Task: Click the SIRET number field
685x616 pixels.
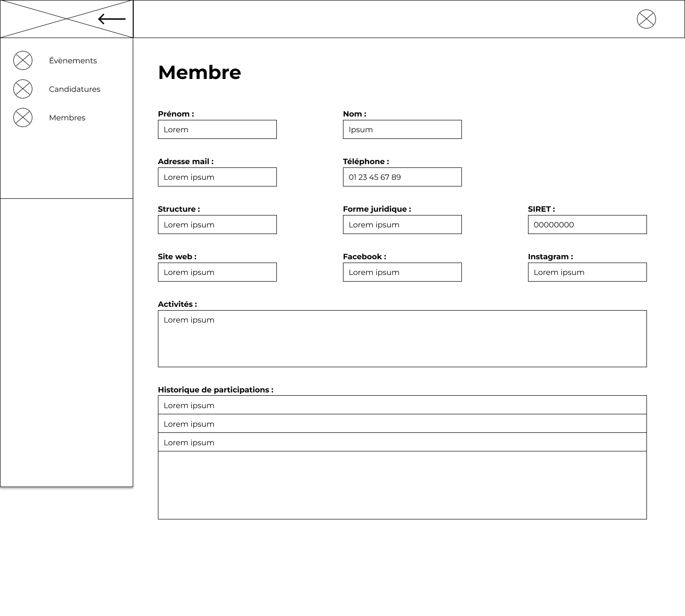Action: coord(587,225)
